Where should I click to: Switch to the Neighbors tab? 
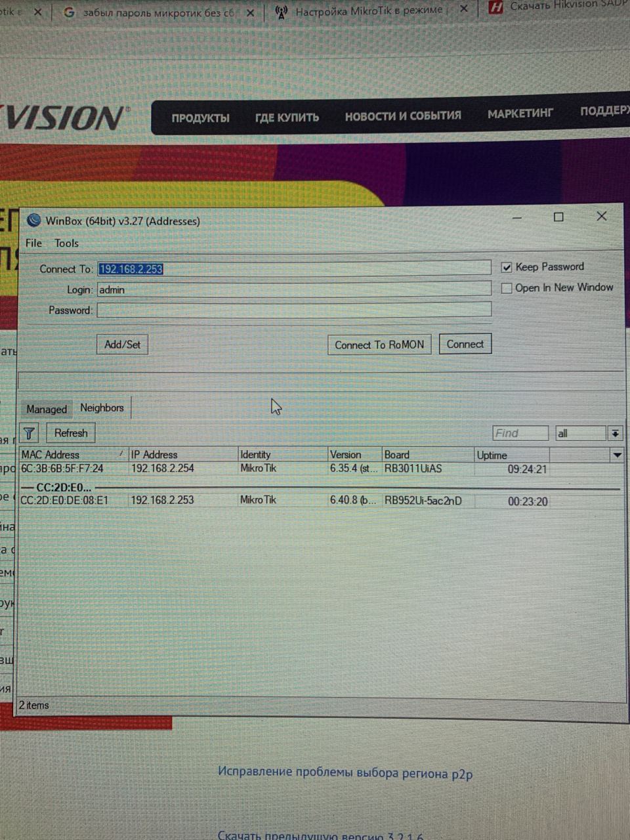102,408
